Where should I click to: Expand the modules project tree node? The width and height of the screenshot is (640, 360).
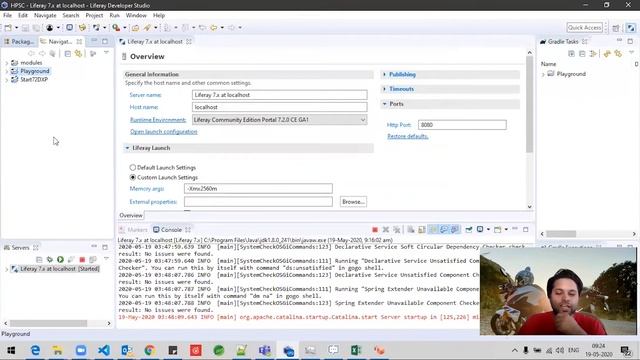tap(7, 63)
